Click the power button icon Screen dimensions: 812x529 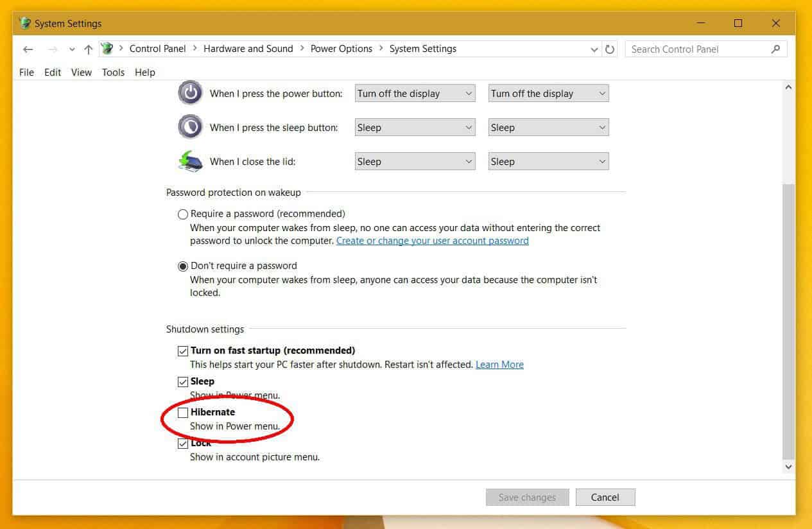(x=190, y=93)
